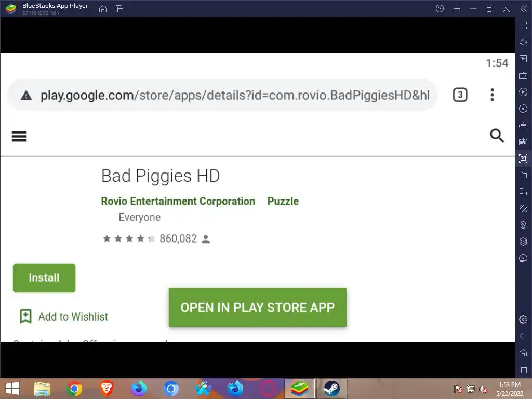The width and height of the screenshot is (532, 399).
Task: Toggle fullscreen mode in BlueStacks sidebar
Action: 523,25
